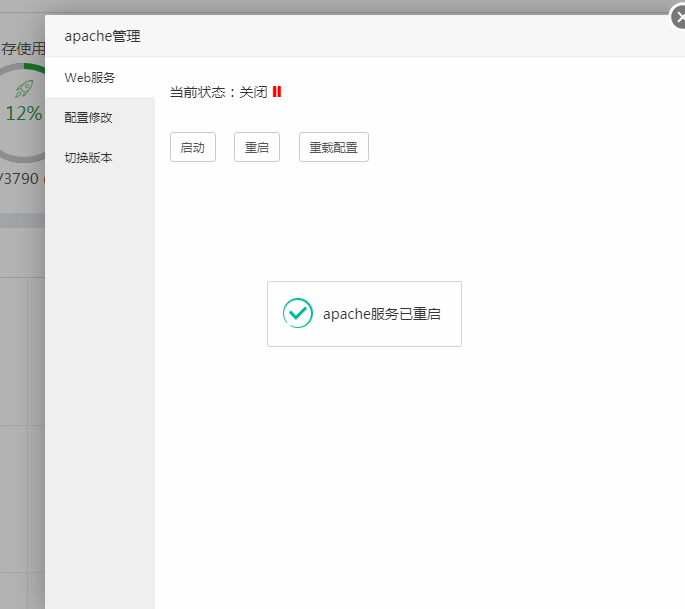Click the 12% memory usage value
The width and height of the screenshot is (685, 609).
(x=24, y=114)
